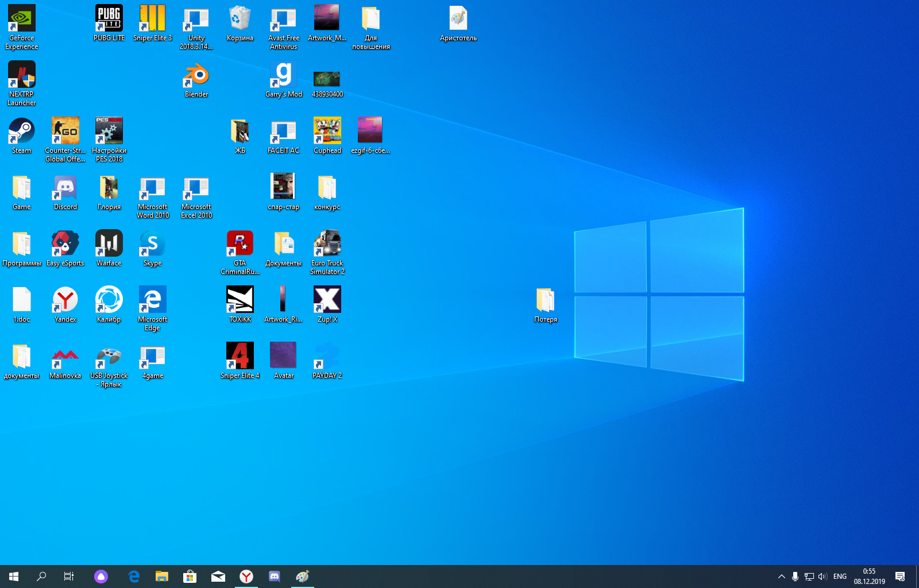Select the PAYDAY 2 shortcut
The image size is (919, 588).
click(x=327, y=361)
